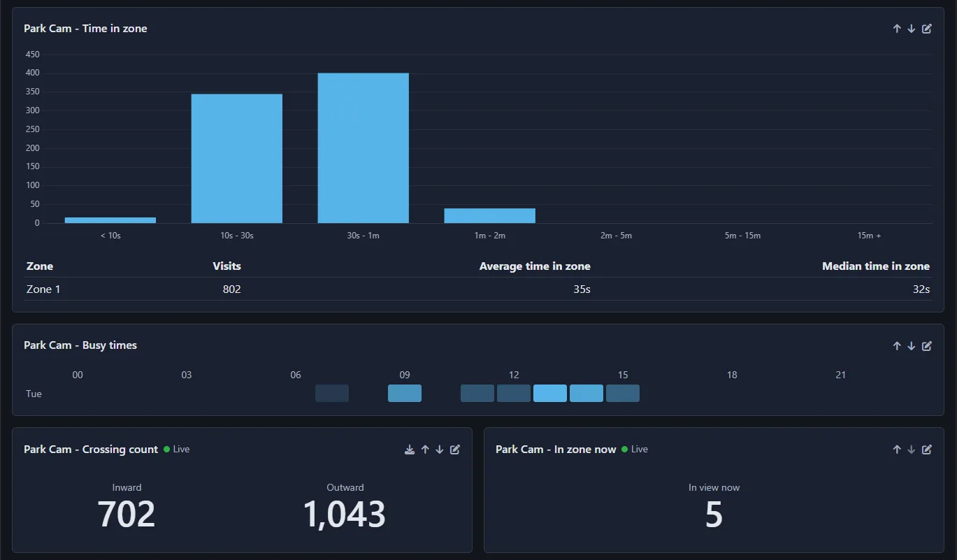The height and width of the screenshot is (560, 957).
Task: Edit the Busy times widget
Action: coord(927,345)
